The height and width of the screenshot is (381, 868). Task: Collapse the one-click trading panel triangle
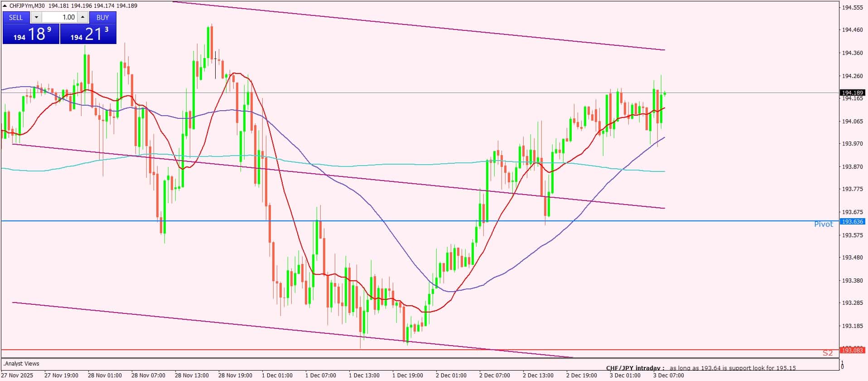(x=5, y=6)
